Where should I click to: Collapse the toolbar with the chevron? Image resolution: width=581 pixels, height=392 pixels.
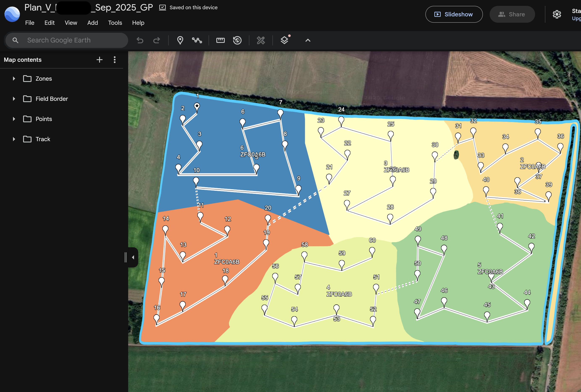coord(307,40)
